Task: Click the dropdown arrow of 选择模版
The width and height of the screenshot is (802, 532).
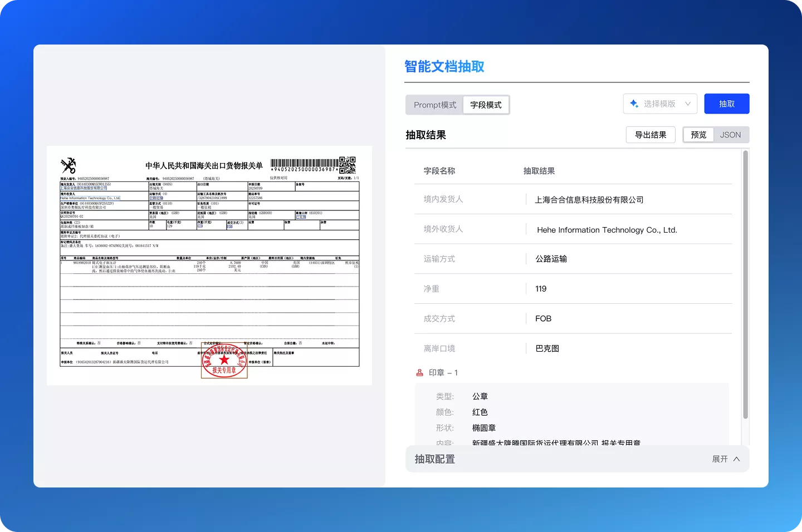Action: pos(687,104)
